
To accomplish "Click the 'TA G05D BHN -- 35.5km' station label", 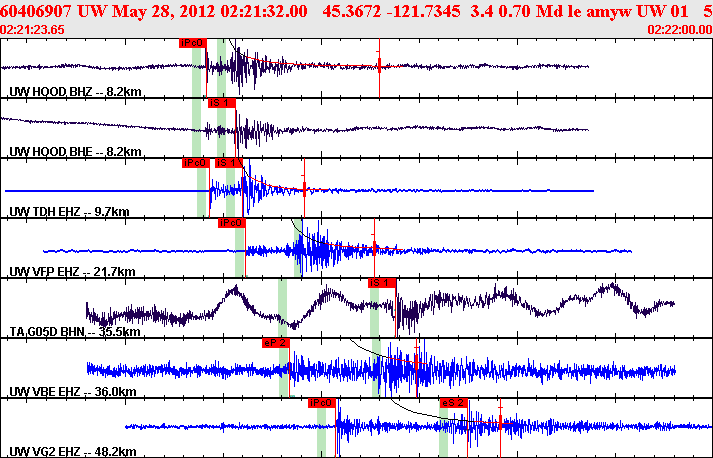I will pyautogui.click(x=75, y=332).
